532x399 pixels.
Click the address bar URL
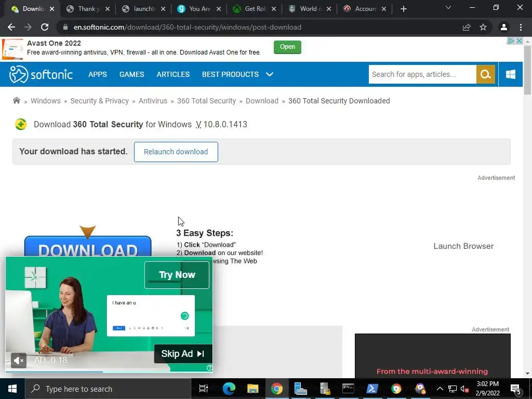187,27
